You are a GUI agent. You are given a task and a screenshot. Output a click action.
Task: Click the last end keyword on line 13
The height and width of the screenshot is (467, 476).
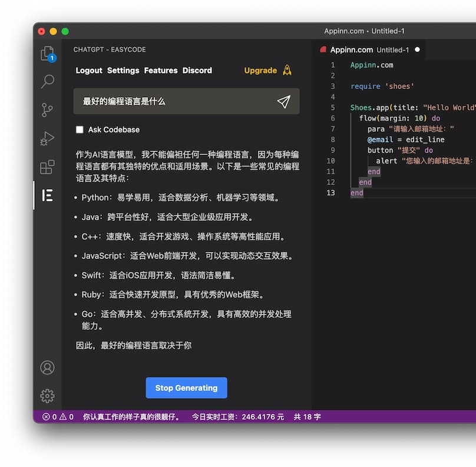(356, 193)
